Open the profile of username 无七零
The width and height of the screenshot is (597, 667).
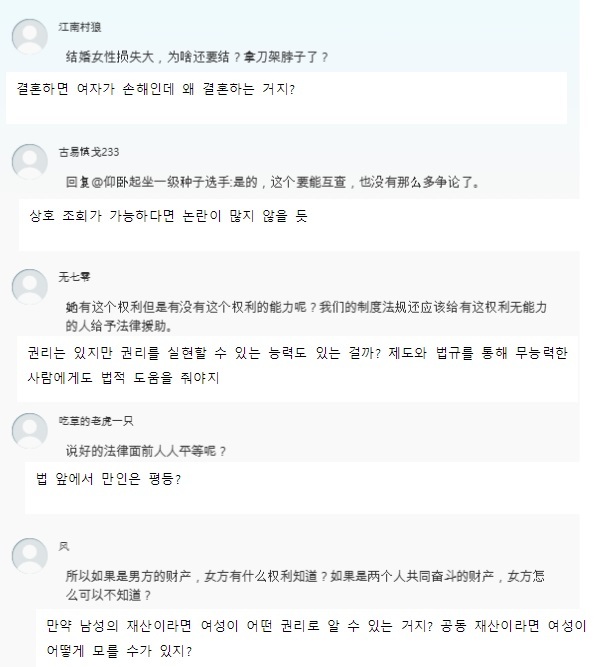pos(74,277)
